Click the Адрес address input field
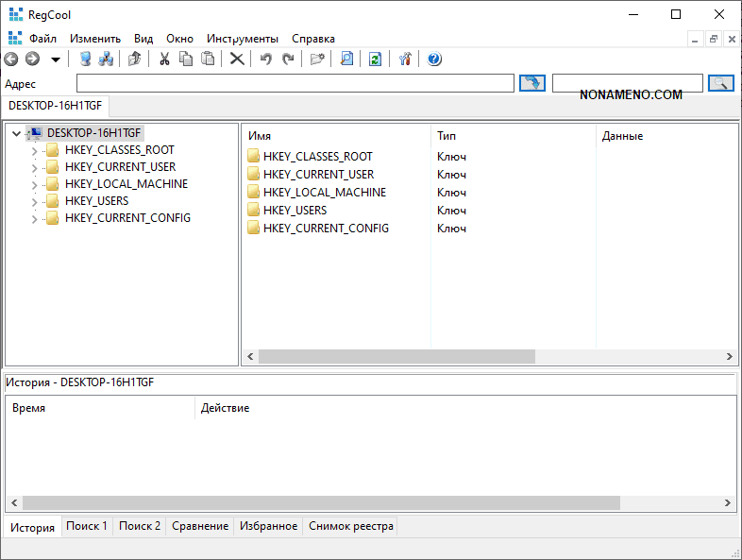 [295, 83]
